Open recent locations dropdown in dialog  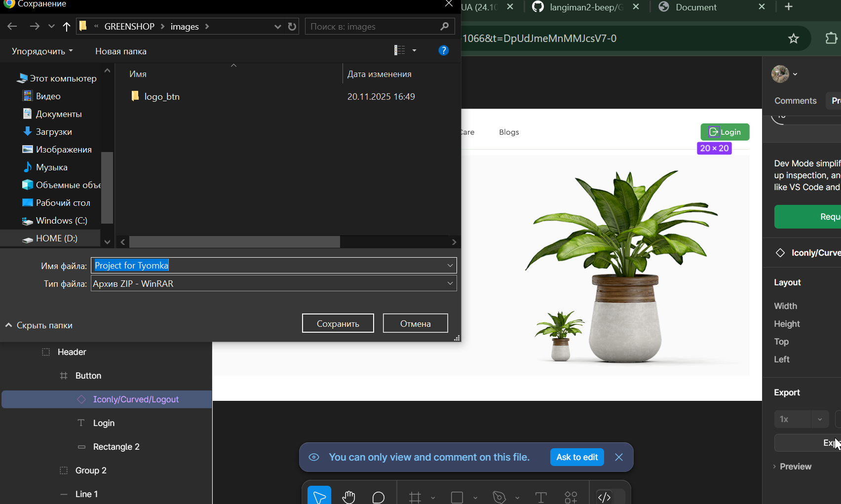tap(51, 27)
